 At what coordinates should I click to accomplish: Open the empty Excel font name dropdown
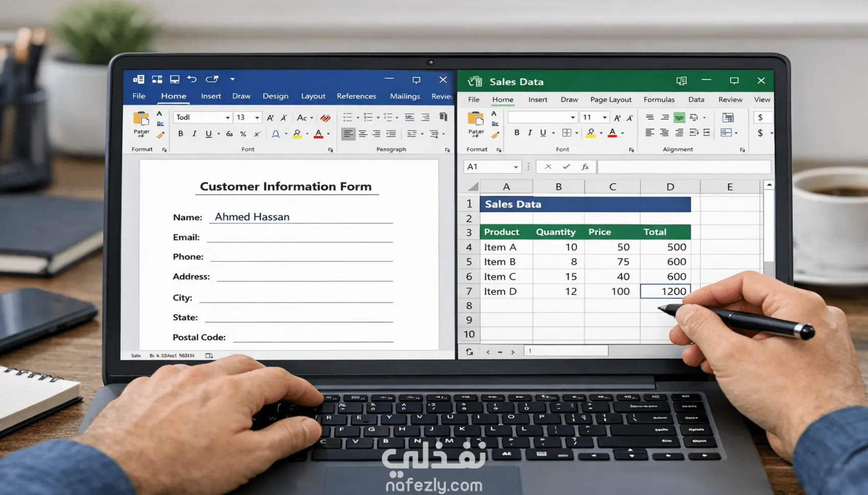[x=573, y=117]
